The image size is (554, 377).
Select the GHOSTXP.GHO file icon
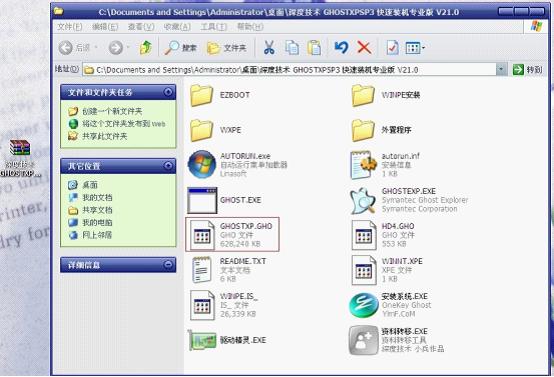(x=202, y=235)
